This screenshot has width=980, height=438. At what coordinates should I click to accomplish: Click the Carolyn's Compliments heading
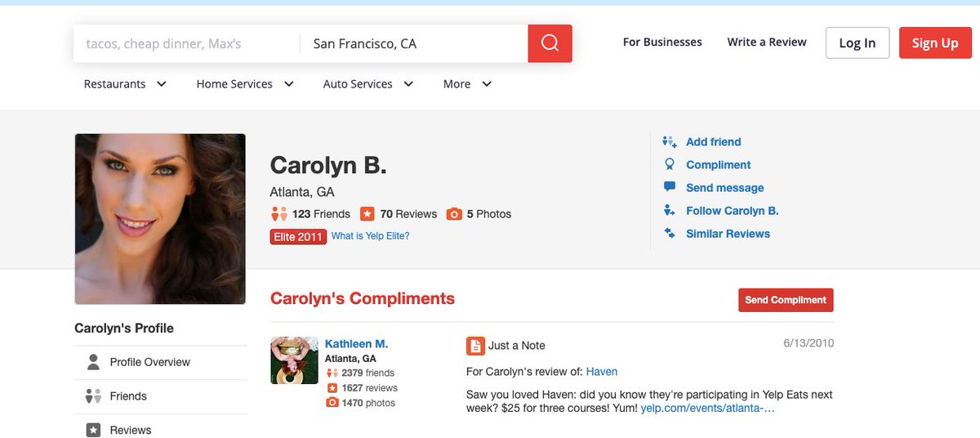tap(363, 298)
